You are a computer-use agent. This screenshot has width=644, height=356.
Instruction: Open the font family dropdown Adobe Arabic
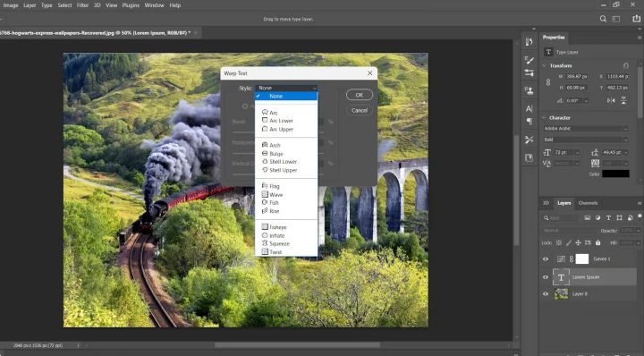pyautogui.click(x=586, y=129)
